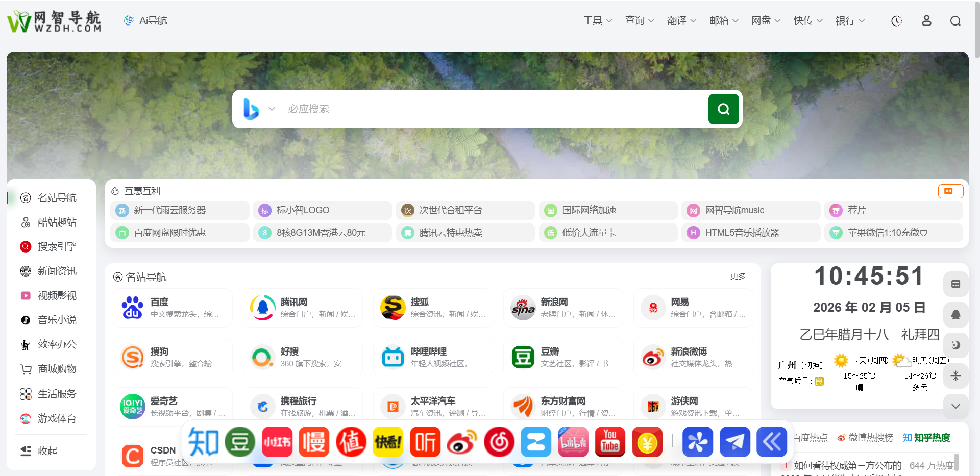Expand more widgets via the bottom chevron
The height and width of the screenshot is (476, 980).
[x=957, y=406]
